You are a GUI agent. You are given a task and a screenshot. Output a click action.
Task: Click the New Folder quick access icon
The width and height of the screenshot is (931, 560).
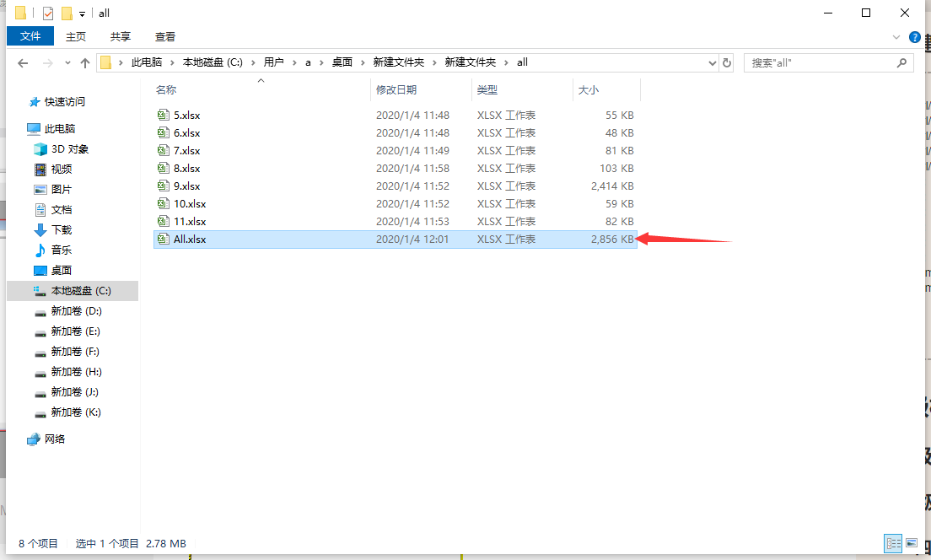[67, 13]
